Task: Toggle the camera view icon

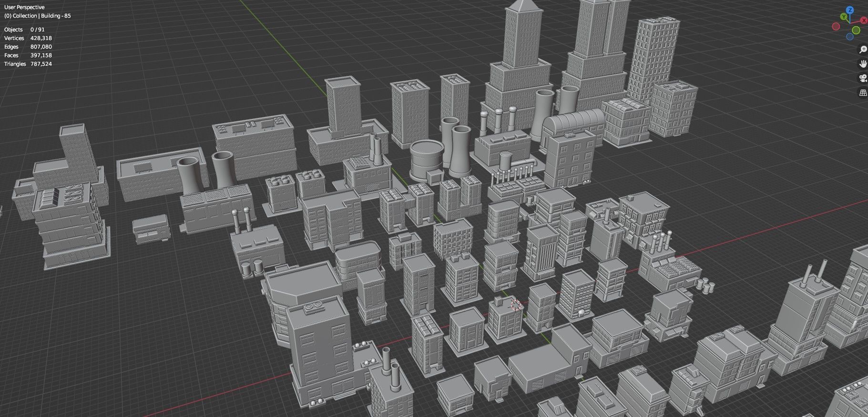Action: [863, 78]
